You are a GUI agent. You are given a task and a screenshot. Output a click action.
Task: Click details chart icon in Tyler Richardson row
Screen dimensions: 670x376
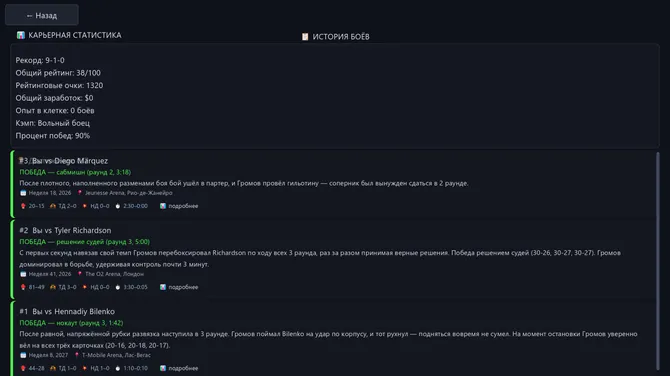163,287
